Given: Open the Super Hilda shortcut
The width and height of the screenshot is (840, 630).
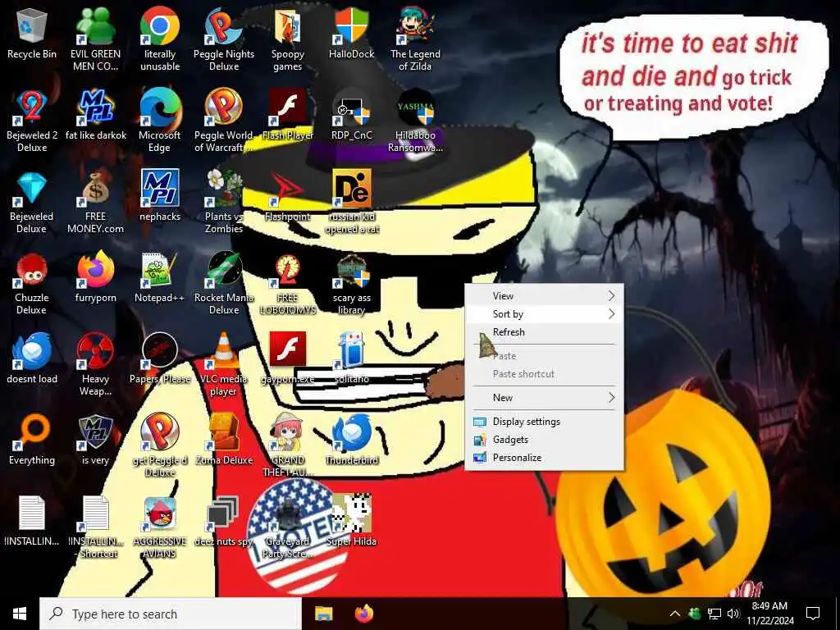Looking at the screenshot, I should (351, 522).
